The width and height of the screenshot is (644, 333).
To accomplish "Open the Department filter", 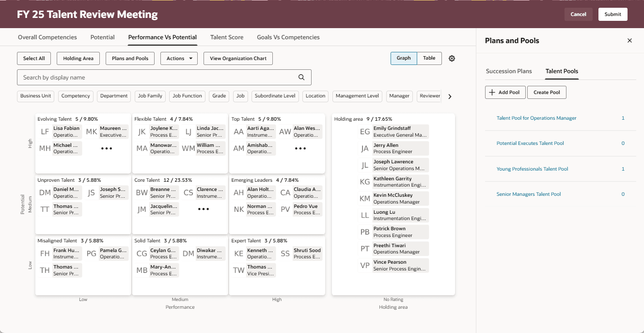I will pos(114,96).
